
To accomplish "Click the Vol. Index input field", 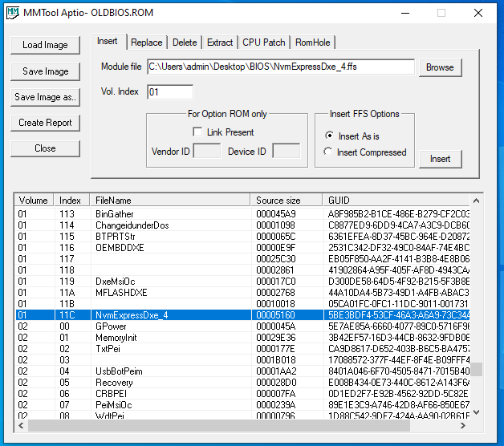I will [x=170, y=92].
